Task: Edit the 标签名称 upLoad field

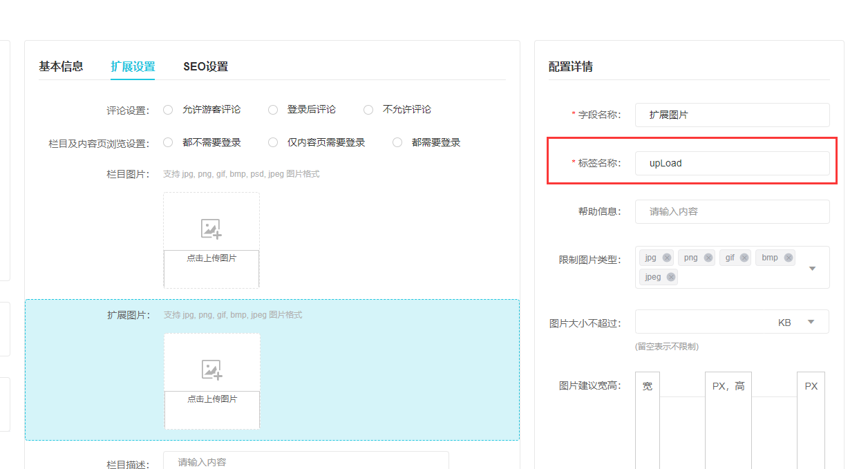Action: 733,163
